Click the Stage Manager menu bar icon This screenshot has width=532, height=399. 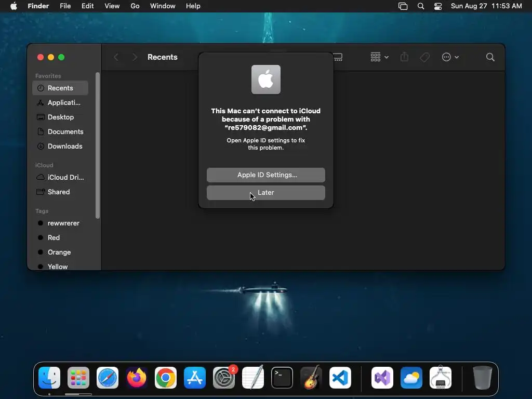coord(403,6)
